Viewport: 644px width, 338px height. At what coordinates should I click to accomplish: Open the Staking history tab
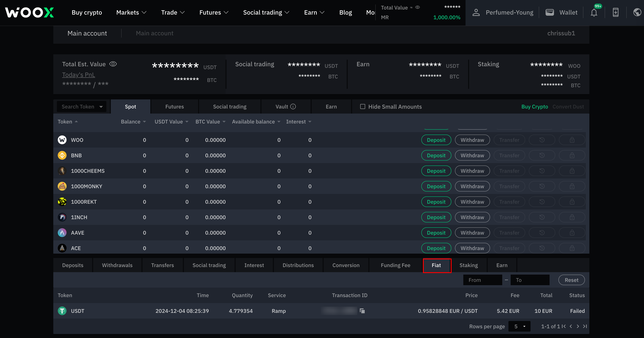point(469,265)
